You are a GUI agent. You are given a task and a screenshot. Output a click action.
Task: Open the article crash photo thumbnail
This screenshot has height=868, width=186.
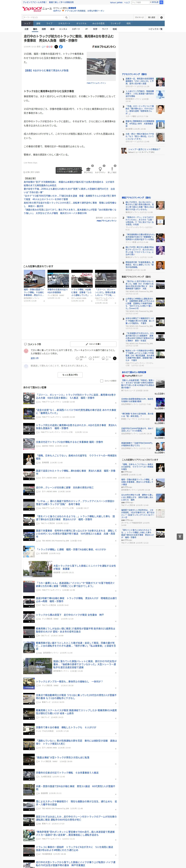tap(101, 66)
